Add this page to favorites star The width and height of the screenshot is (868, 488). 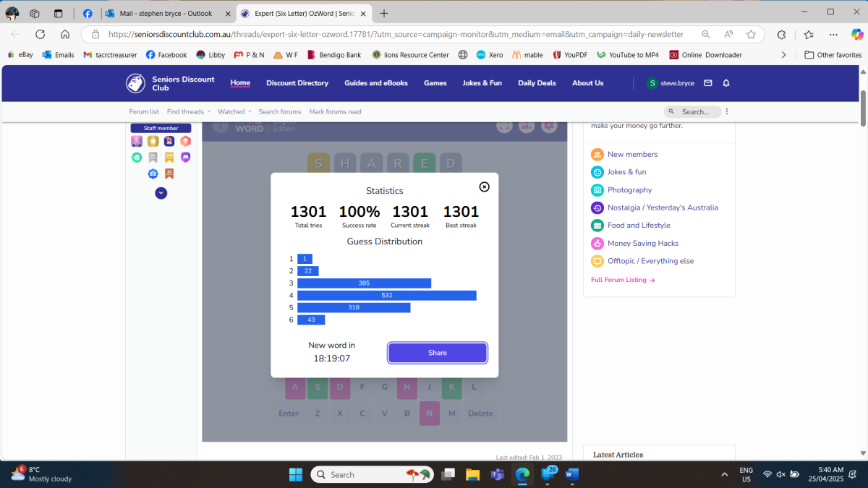pyautogui.click(x=751, y=34)
